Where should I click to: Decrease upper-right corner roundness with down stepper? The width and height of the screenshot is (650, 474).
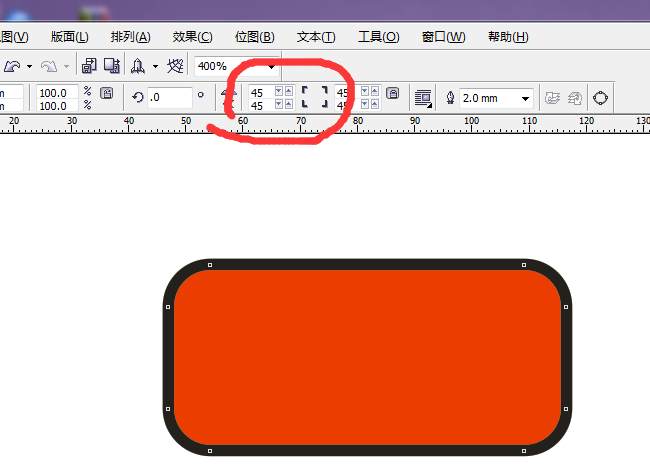365,91
